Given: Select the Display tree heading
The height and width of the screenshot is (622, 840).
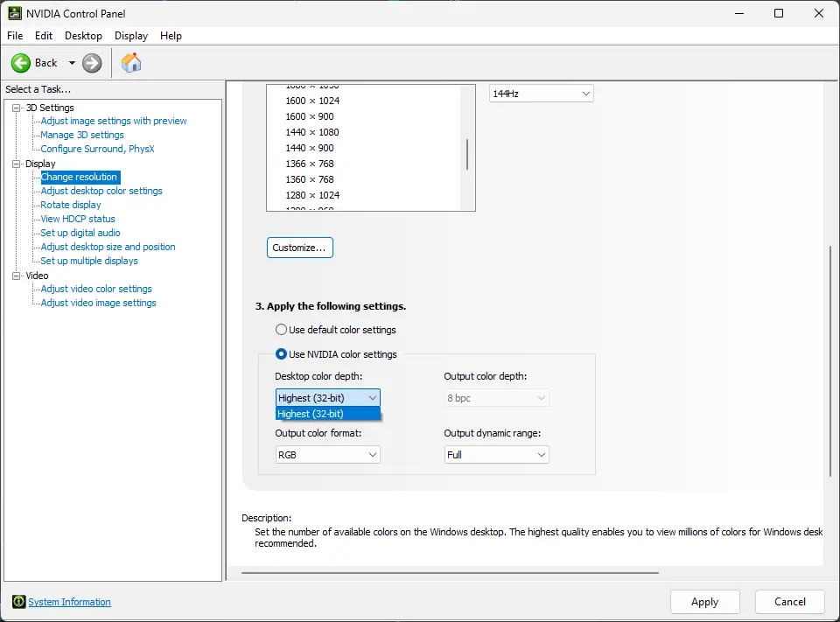Looking at the screenshot, I should coord(40,164).
